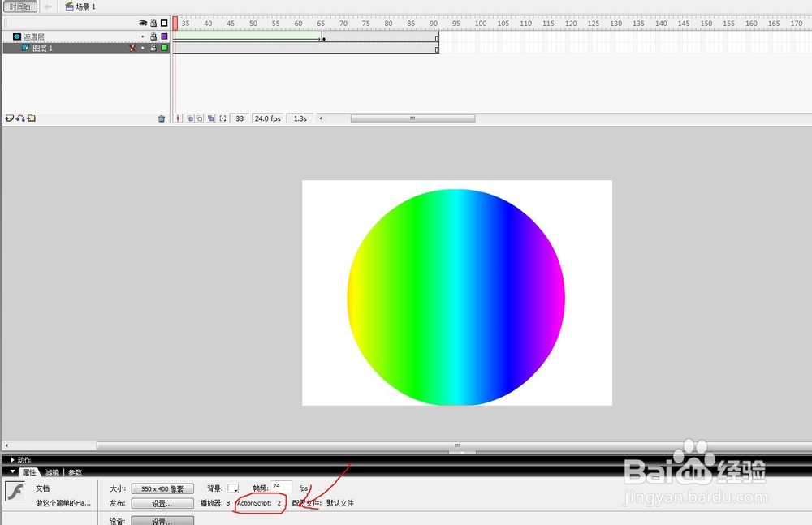
Task: Click the 做这个简单的Fla... document name
Action: 63,503
